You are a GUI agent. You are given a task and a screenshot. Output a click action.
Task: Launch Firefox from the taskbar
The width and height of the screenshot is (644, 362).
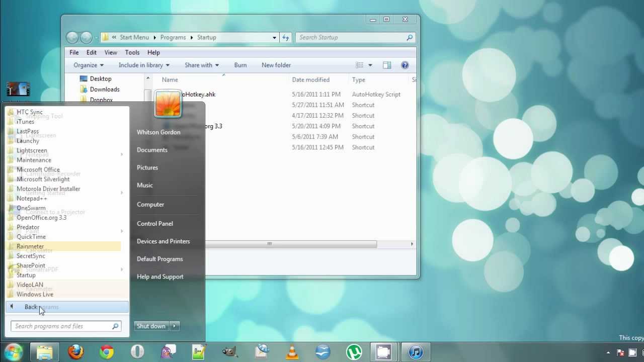coord(76,352)
